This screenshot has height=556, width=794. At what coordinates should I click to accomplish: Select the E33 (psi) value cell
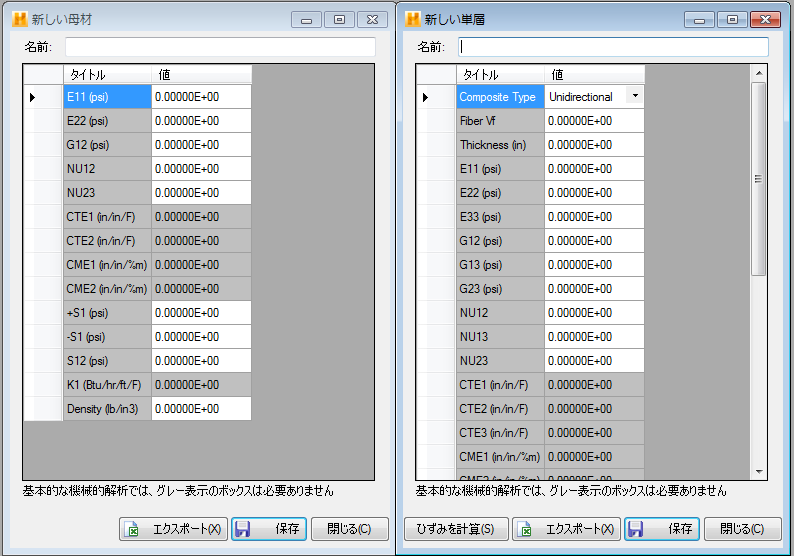(594, 217)
